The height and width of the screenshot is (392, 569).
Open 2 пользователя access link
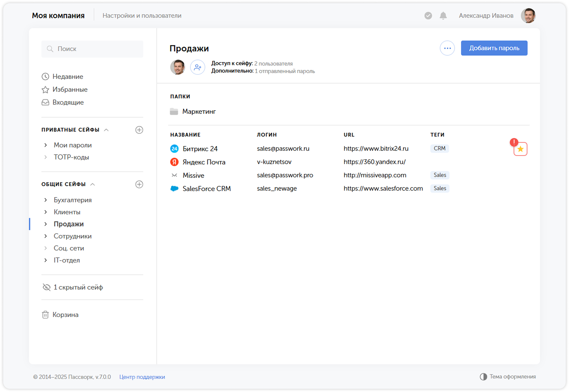click(273, 64)
